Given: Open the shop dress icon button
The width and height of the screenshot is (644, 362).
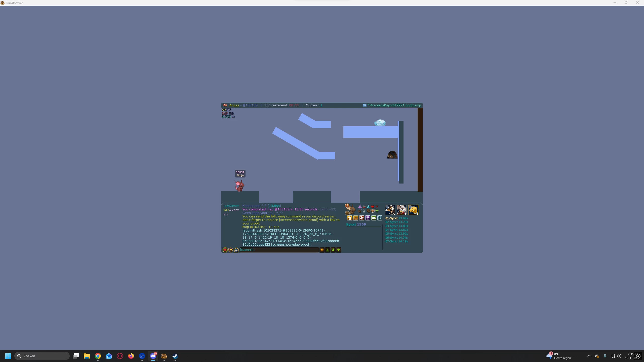Looking at the screenshot, I should (x=361, y=218).
